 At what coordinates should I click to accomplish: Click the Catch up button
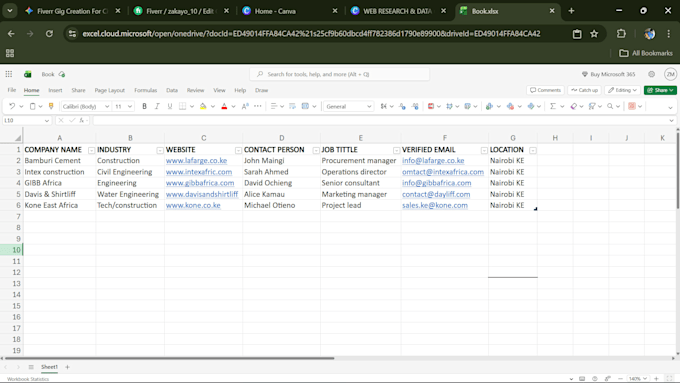584,90
